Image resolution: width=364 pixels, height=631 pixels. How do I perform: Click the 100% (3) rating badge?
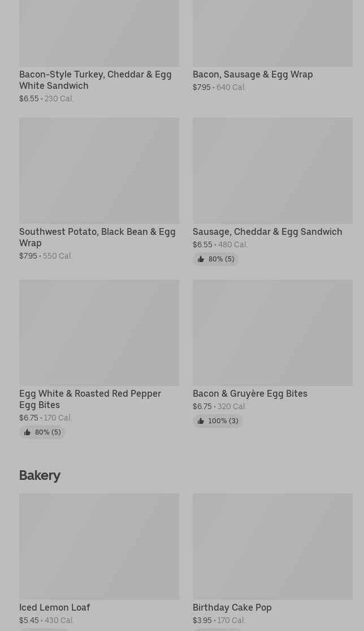tap(218, 421)
